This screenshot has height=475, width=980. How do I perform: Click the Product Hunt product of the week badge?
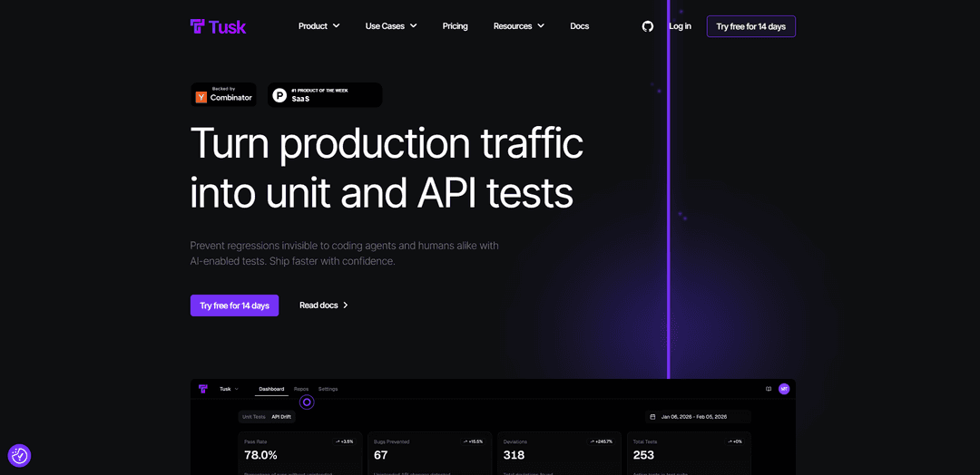tap(324, 94)
